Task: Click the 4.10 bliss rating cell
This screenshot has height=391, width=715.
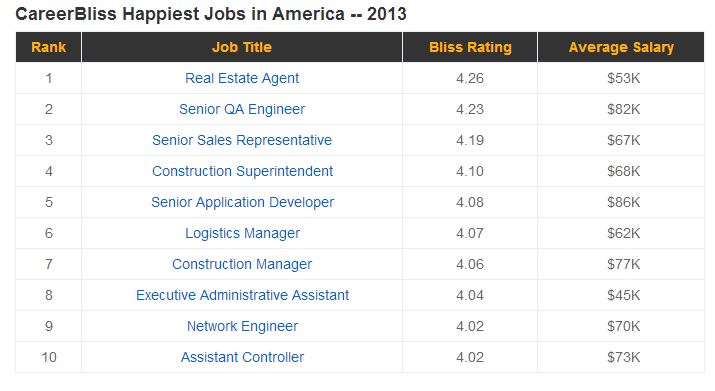Action: pos(470,171)
